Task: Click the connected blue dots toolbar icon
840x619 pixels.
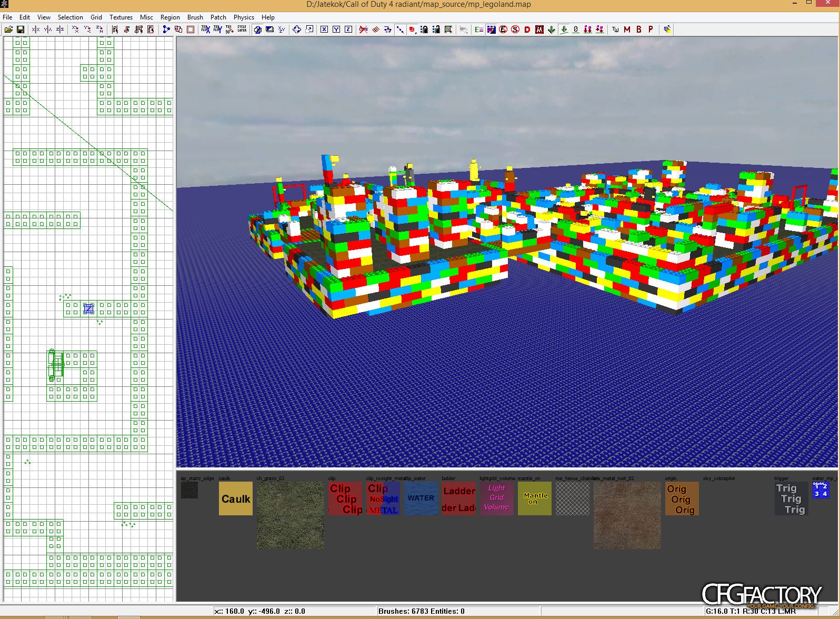Action: pos(166,29)
